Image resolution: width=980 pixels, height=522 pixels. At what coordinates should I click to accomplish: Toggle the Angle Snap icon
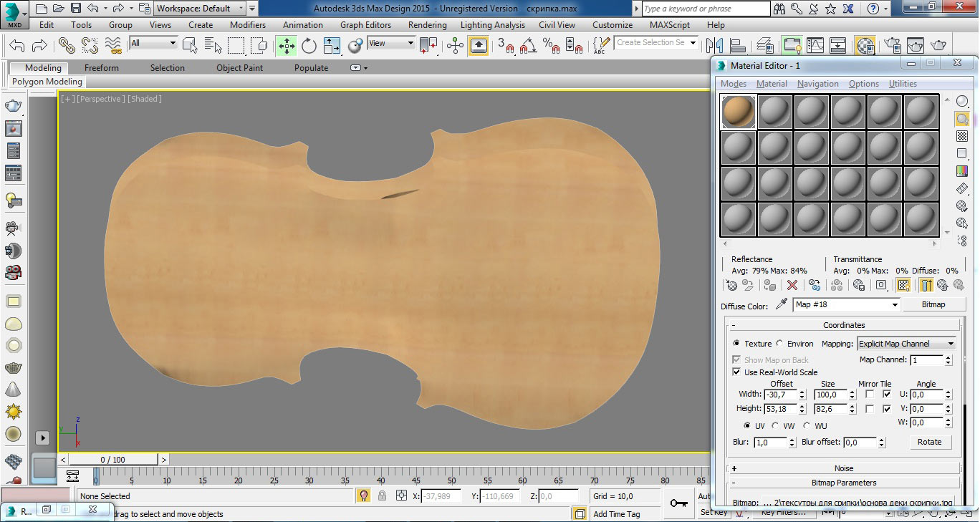[x=529, y=47]
